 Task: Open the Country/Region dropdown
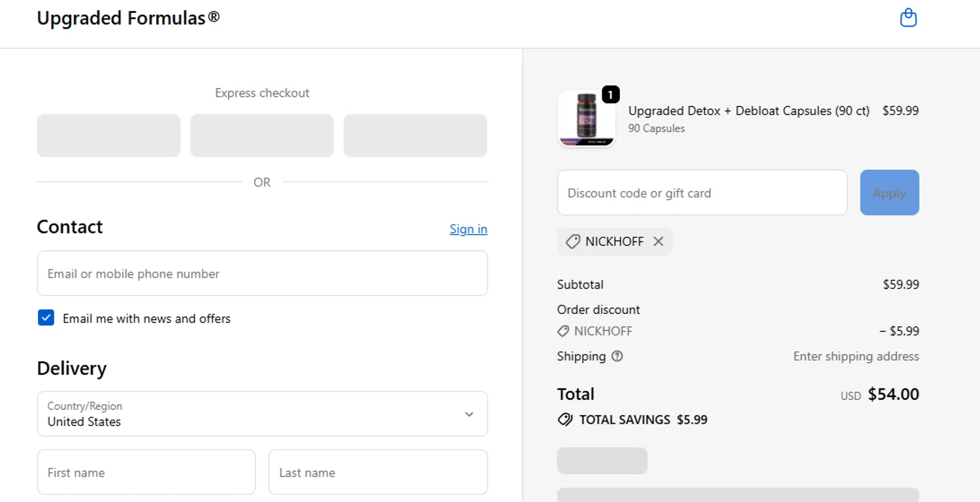click(x=262, y=414)
